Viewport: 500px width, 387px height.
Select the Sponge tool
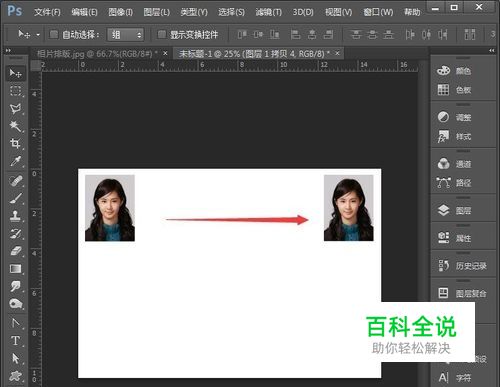click(15, 304)
